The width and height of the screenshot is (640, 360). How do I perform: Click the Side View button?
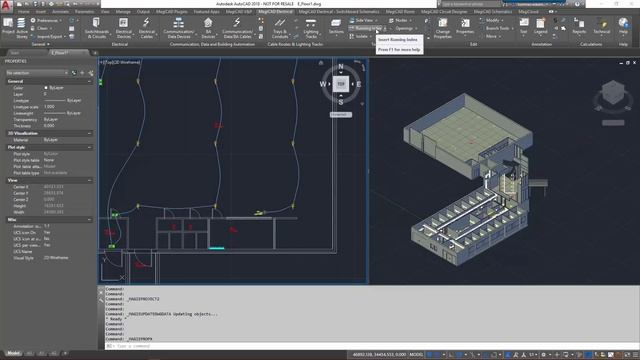tap(364, 20)
